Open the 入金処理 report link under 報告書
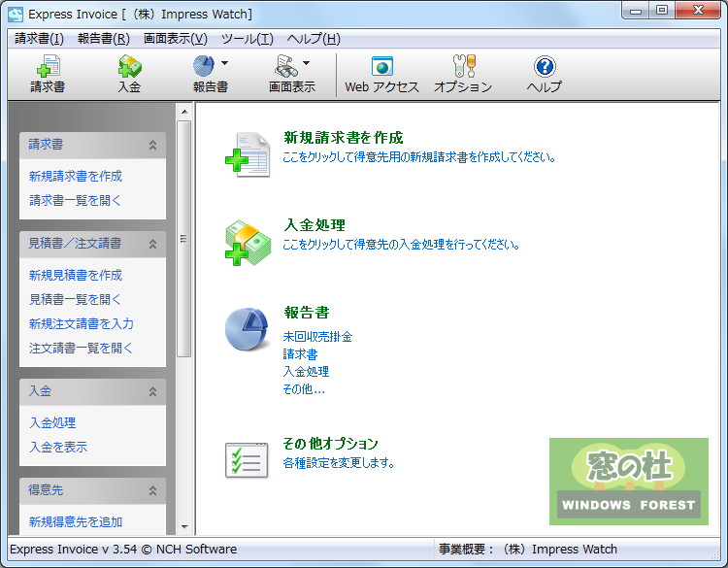The image size is (728, 568). pyautogui.click(x=306, y=372)
